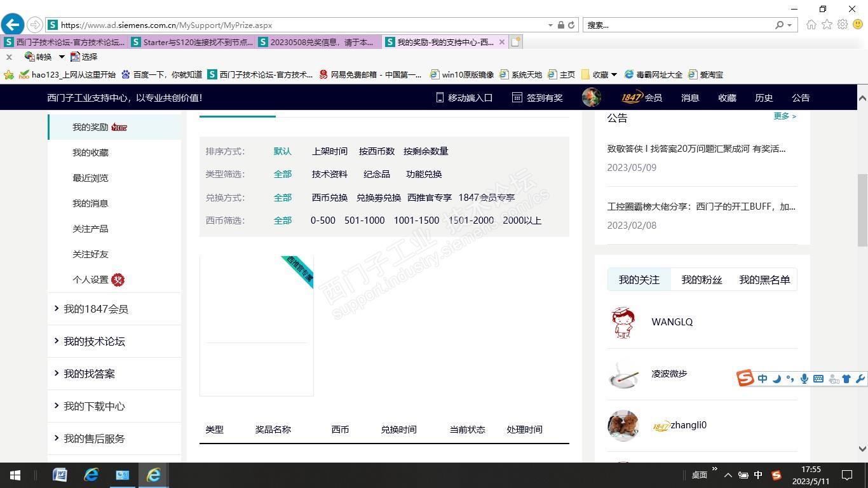Go back with the browser back arrow

click(13, 25)
